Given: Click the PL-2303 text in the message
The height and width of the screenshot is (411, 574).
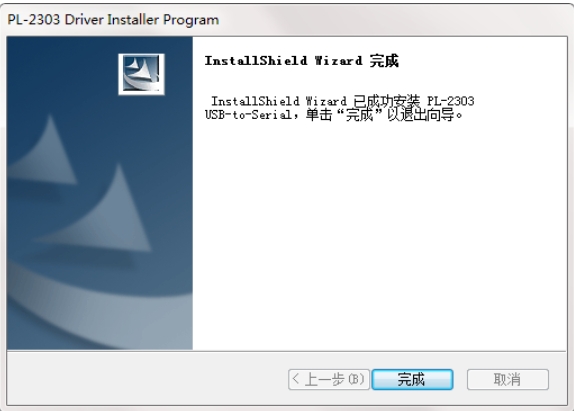Looking at the screenshot, I should coord(451,101).
